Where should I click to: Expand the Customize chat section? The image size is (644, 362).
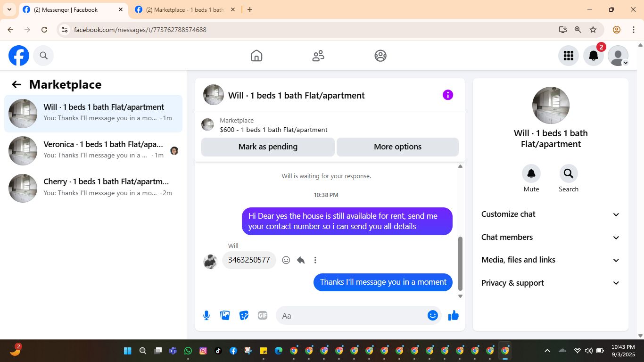tap(551, 214)
